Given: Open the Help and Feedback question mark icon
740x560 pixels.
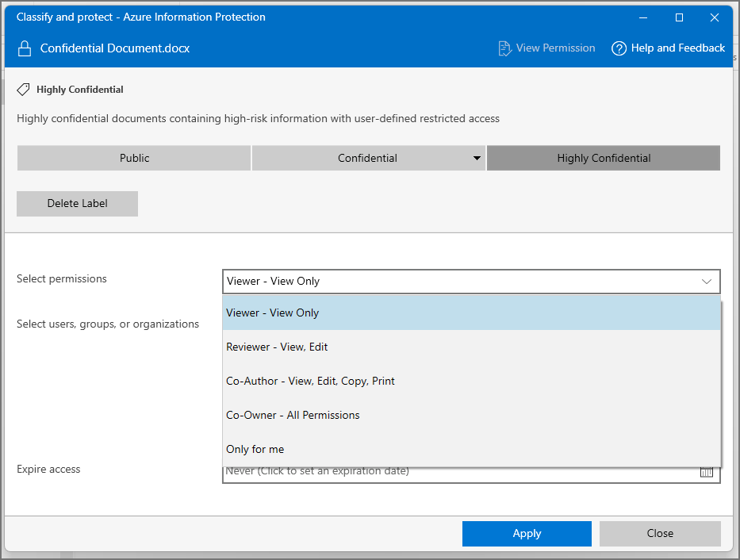Looking at the screenshot, I should point(619,48).
